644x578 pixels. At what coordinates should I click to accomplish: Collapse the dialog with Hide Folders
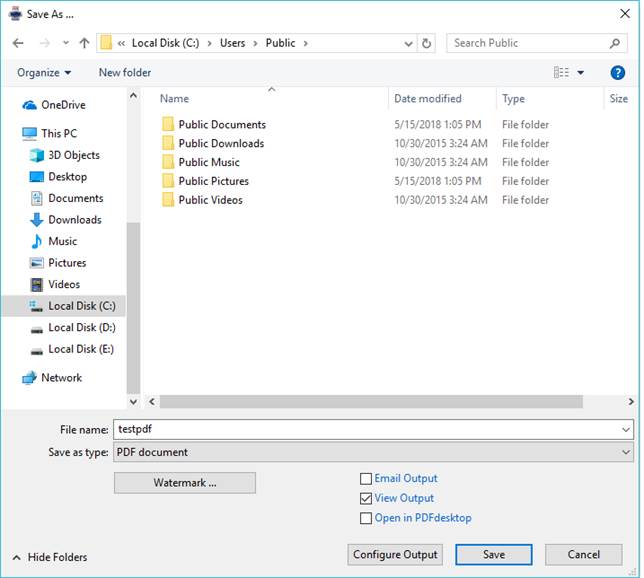[50, 557]
